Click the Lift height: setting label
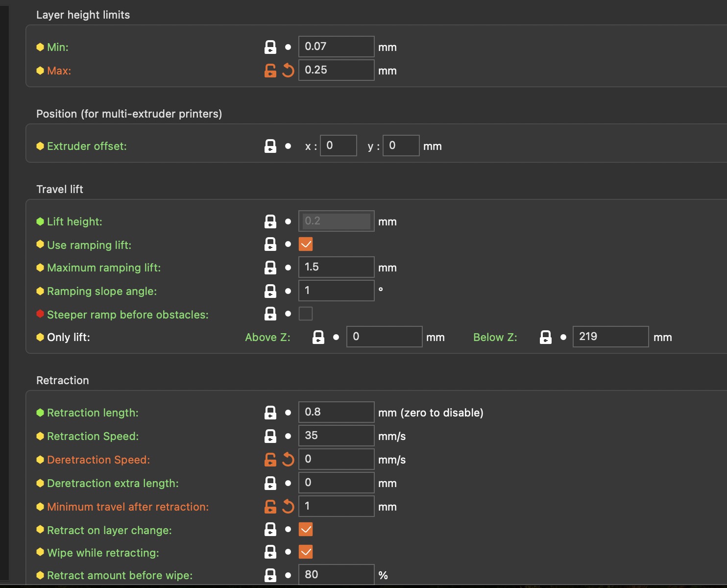The width and height of the screenshot is (727, 588). 74,221
